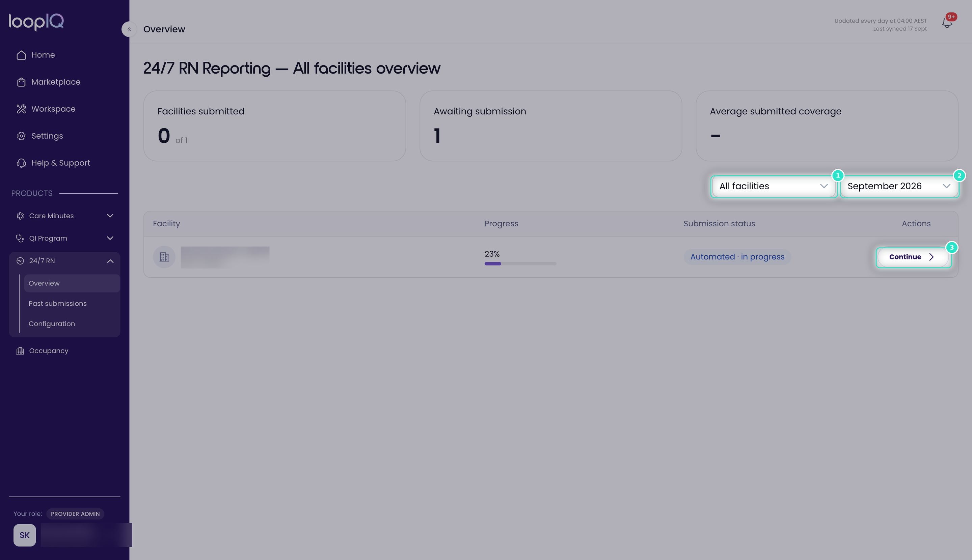Viewport: 972px width, 560px height.
Task: Click the Actions column header
Action: pos(916,224)
